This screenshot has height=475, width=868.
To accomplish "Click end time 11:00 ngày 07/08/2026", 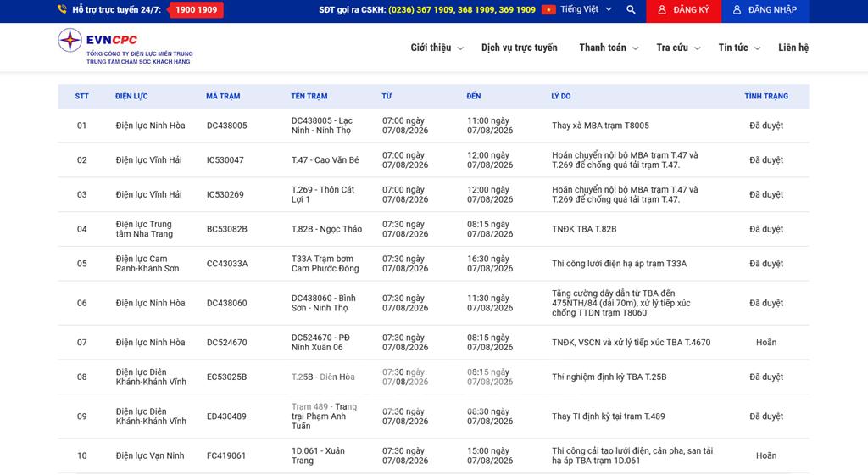I will [490, 126].
